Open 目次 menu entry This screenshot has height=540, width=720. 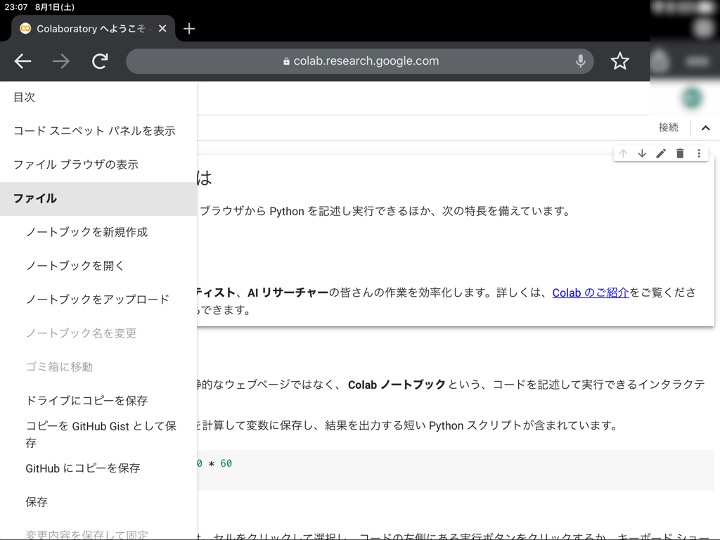point(99,97)
